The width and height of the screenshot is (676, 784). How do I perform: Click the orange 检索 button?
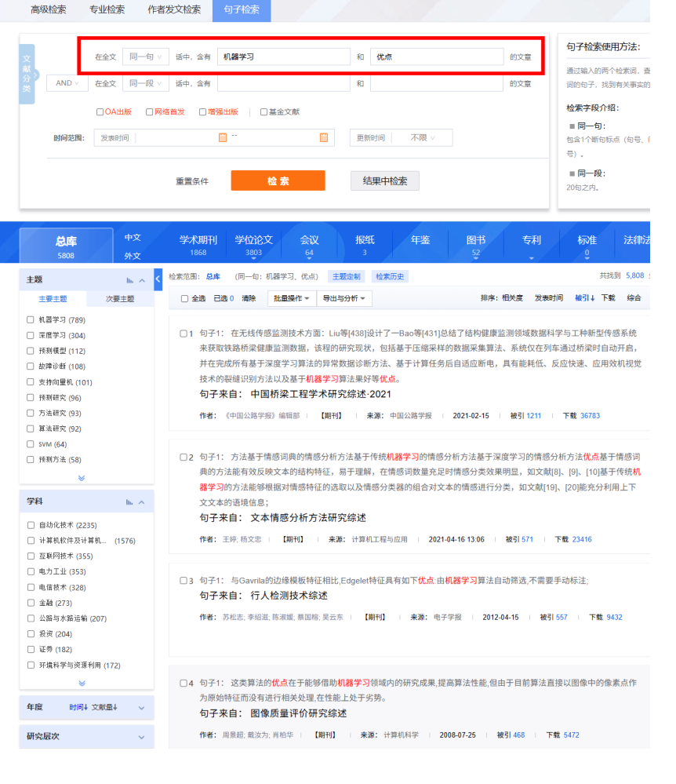278,181
